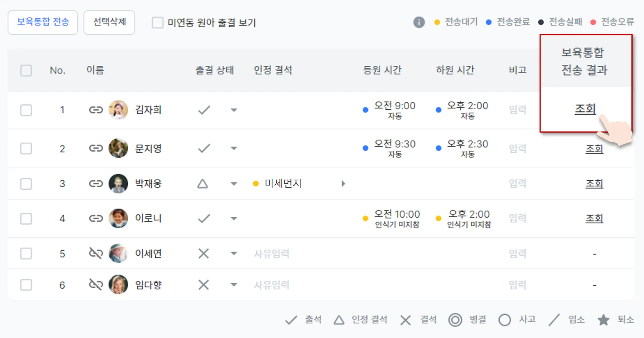Click the info icon beside 전송대기 legend

[419, 22]
